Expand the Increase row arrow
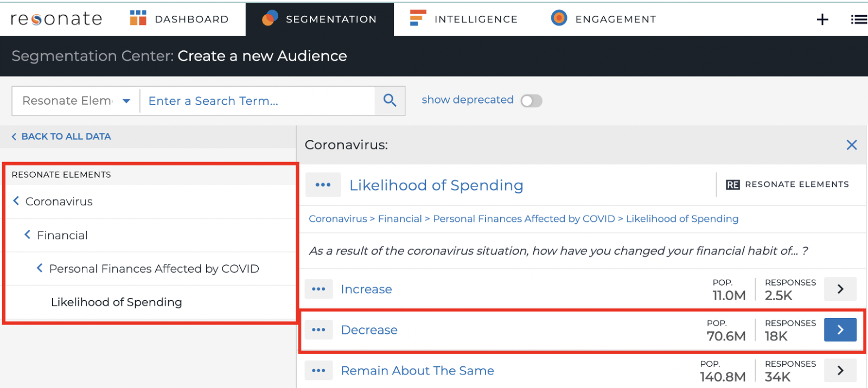Image resolution: width=868 pixels, height=388 pixels. click(840, 289)
